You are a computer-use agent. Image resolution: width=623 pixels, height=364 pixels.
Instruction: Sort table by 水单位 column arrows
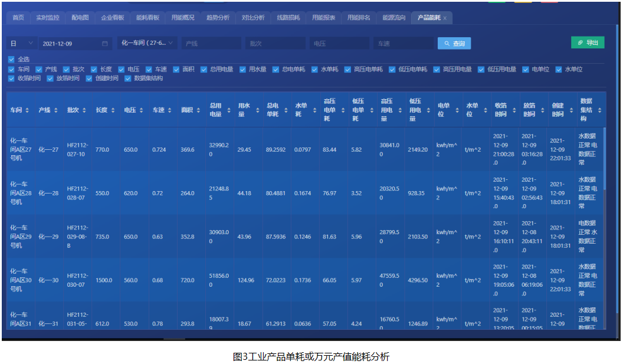486,110
